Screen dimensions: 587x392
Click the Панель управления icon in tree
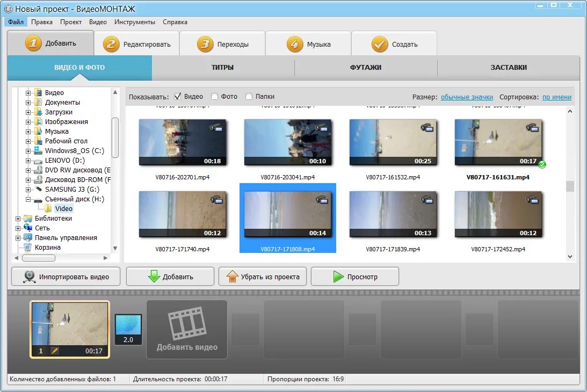28,237
